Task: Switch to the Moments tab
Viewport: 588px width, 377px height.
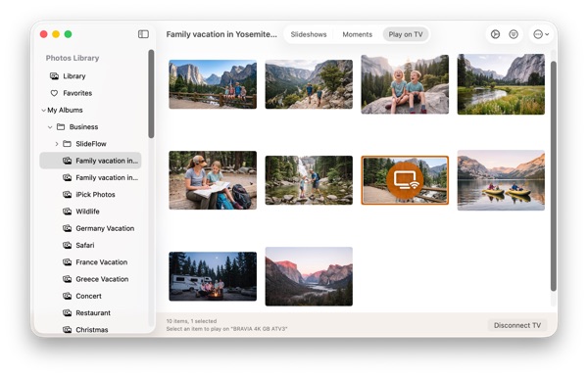Action: [357, 34]
